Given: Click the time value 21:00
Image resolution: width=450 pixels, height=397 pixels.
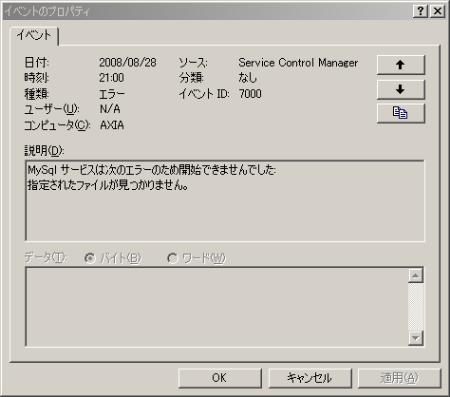Looking at the screenshot, I should coord(112,78).
